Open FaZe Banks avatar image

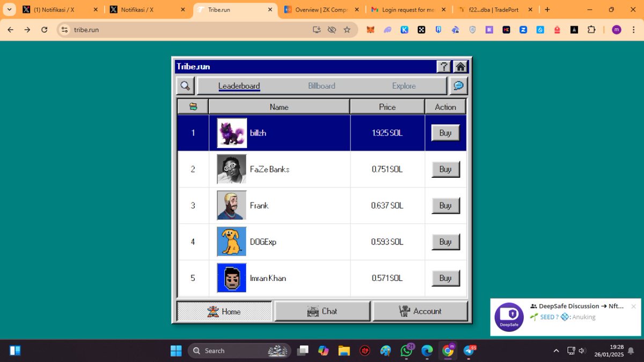pos(232,169)
